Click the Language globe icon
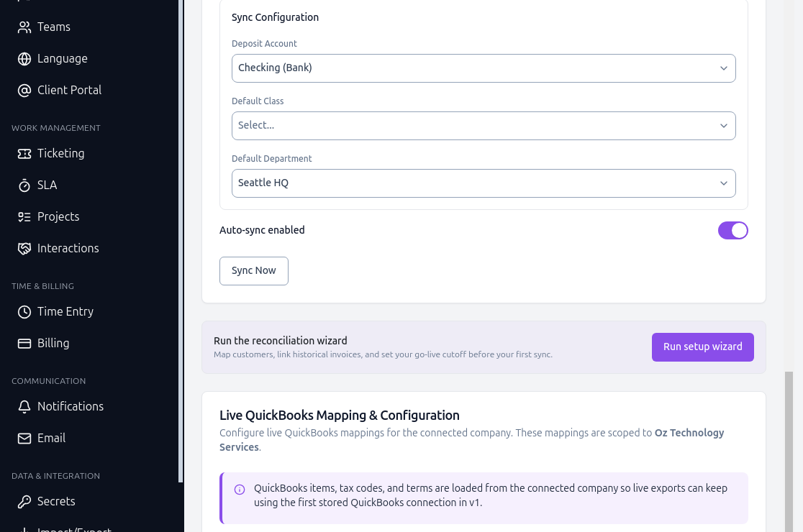The height and width of the screenshot is (532, 803). click(x=24, y=59)
